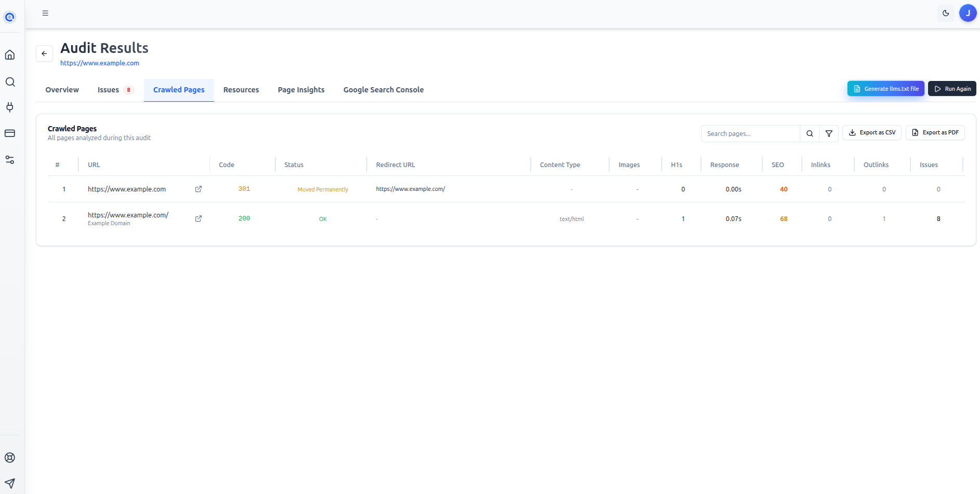Click the back arrow beside Audit Results

click(44, 53)
